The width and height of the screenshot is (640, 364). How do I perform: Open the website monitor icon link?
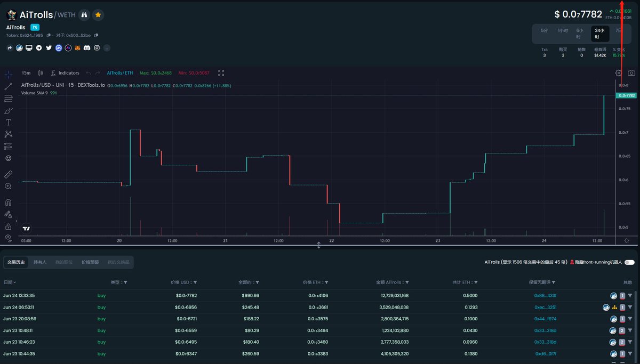point(29,48)
